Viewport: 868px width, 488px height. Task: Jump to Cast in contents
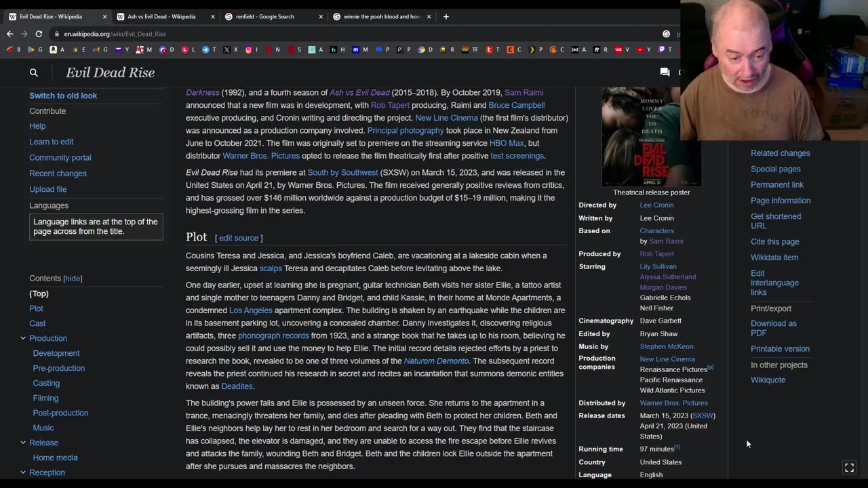point(37,323)
